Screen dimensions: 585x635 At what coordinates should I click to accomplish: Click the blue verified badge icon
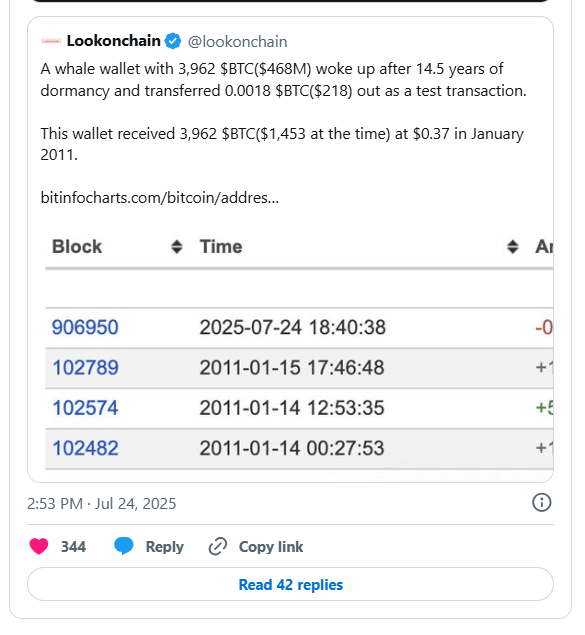(173, 41)
